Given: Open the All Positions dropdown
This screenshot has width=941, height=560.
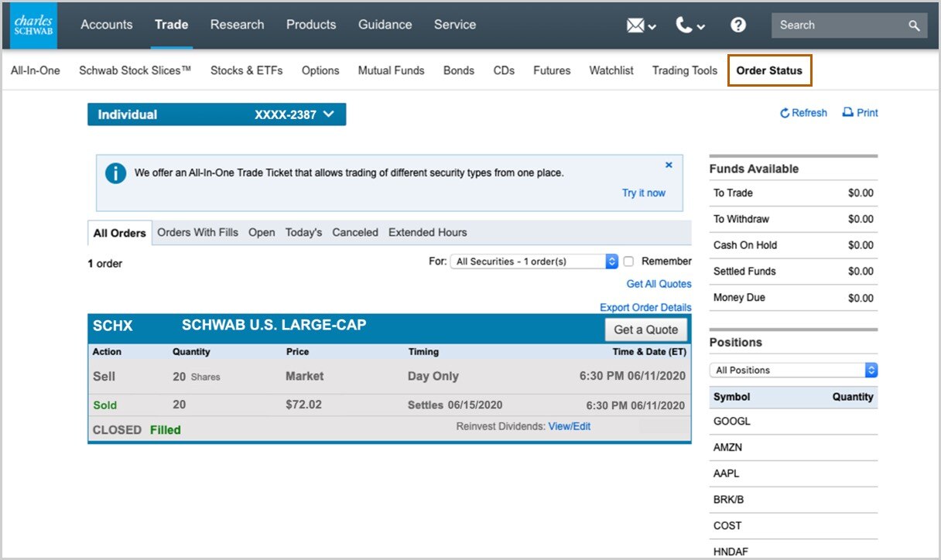Looking at the screenshot, I should coord(793,370).
